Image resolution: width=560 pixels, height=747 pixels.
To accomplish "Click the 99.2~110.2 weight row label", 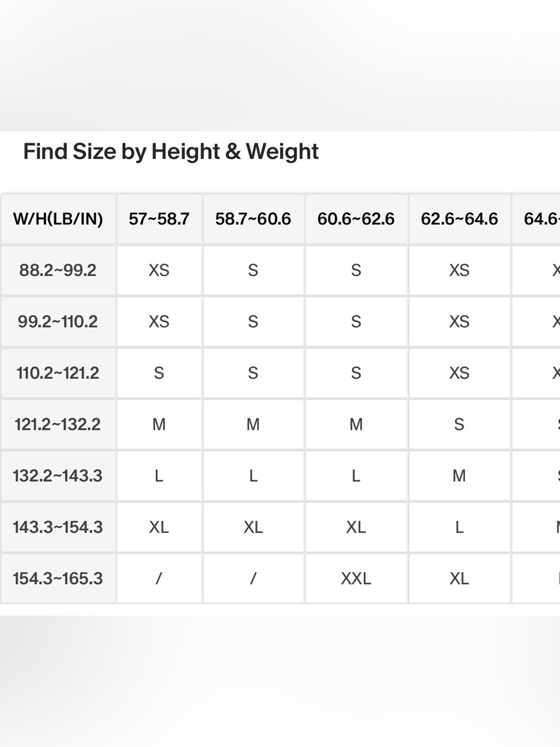I will pyautogui.click(x=58, y=322).
